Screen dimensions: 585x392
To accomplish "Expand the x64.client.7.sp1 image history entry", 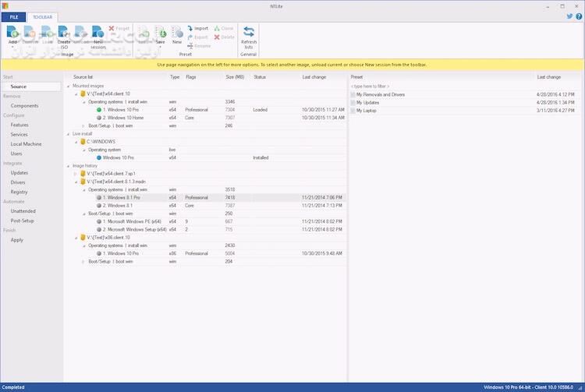I will tap(76, 173).
